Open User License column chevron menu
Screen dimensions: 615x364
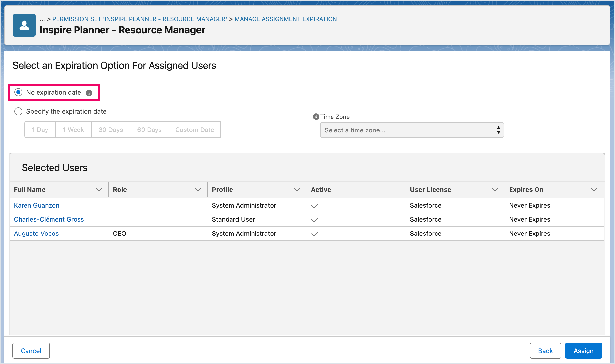495,190
